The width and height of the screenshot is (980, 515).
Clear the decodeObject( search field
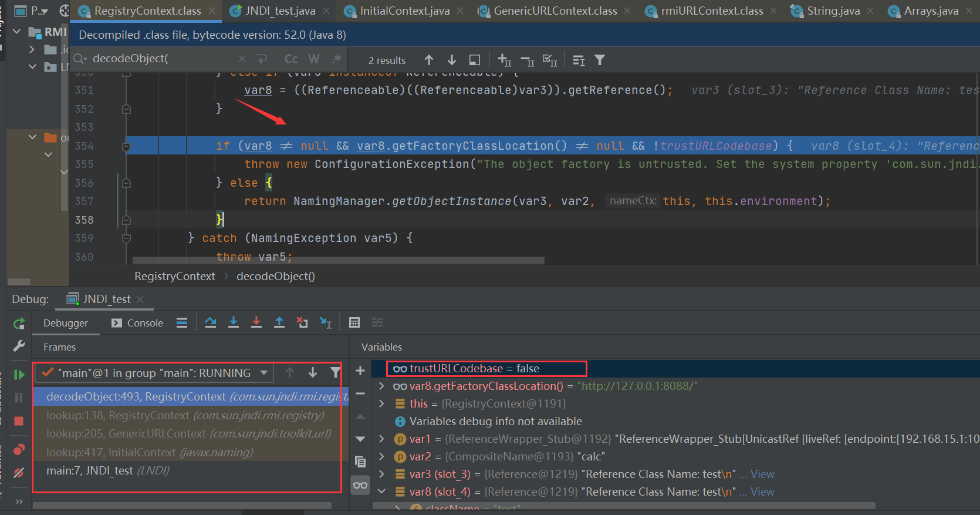point(242,59)
